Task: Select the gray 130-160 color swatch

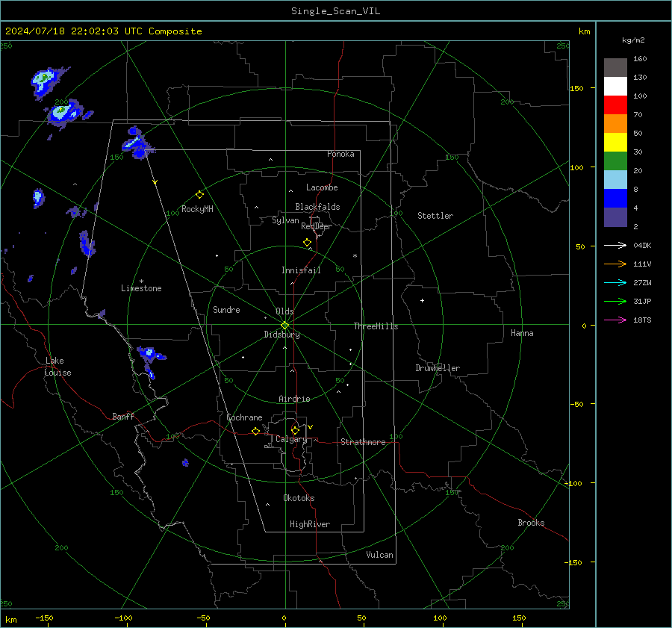Action: (615, 68)
